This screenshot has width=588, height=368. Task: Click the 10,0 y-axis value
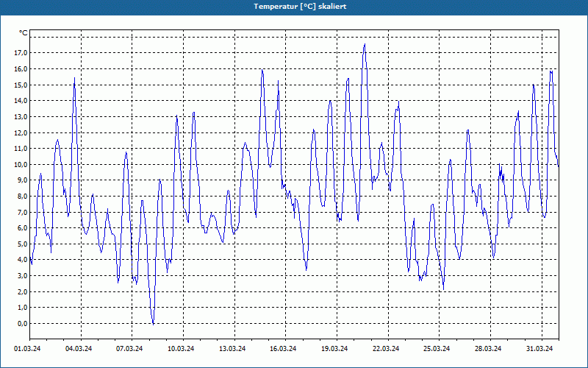coord(21,164)
